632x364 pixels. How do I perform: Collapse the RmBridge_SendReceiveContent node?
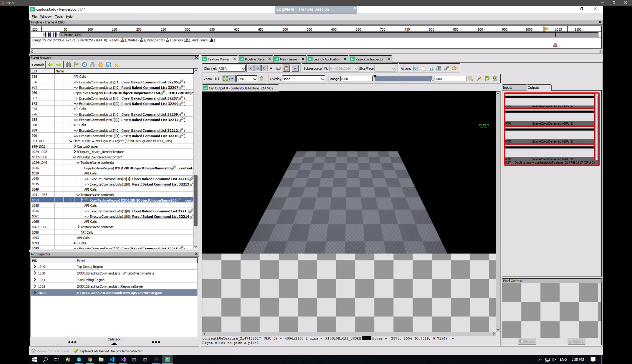pos(74,157)
